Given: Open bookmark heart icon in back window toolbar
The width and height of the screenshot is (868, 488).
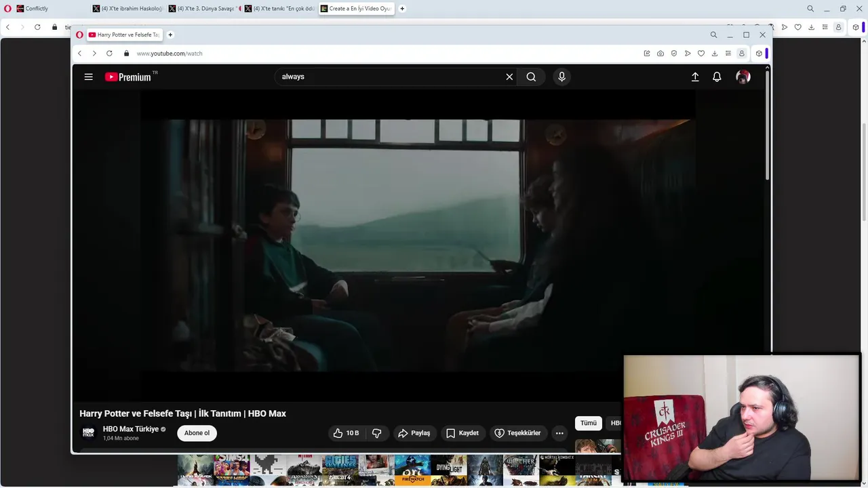Looking at the screenshot, I should [x=798, y=27].
